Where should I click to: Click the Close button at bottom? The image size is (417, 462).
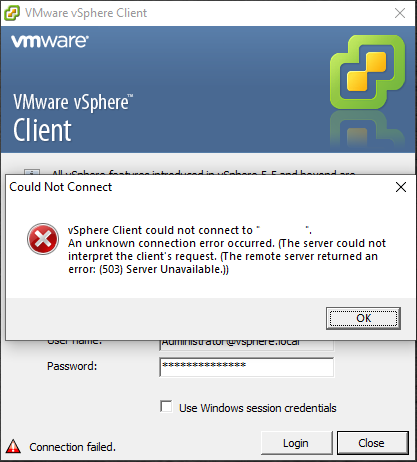[x=372, y=443]
